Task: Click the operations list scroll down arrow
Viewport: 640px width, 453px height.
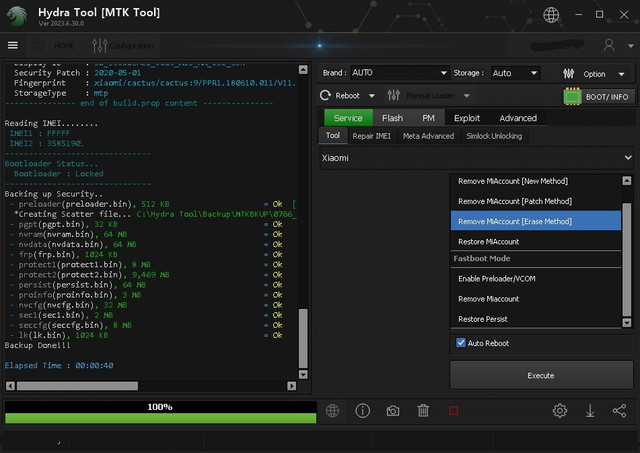Action: 627,322
